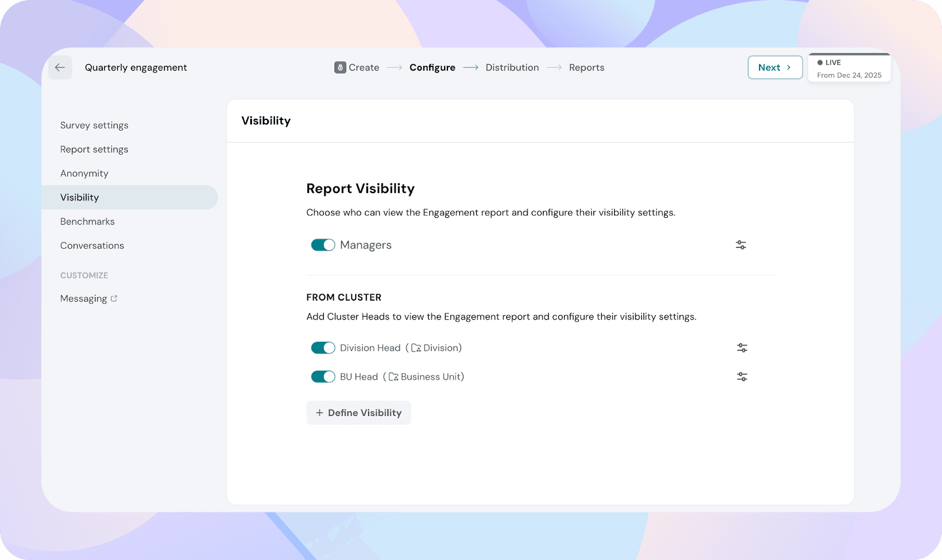The image size is (942, 560).
Task: Open settings sliders for Managers visibility
Action: (x=741, y=245)
